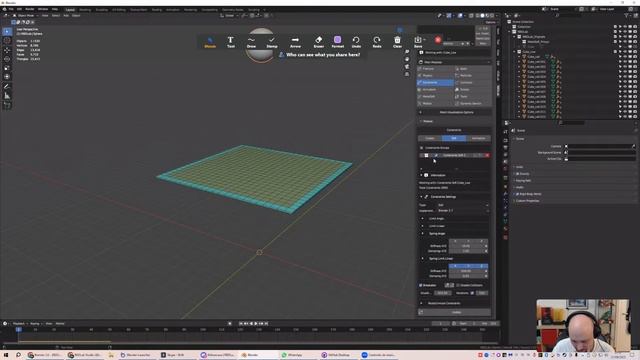Open the constraint Type dropdown

(463, 205)
